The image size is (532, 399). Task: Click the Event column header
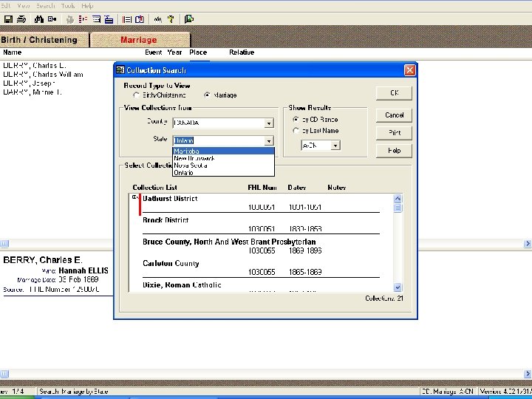(154, 52)
